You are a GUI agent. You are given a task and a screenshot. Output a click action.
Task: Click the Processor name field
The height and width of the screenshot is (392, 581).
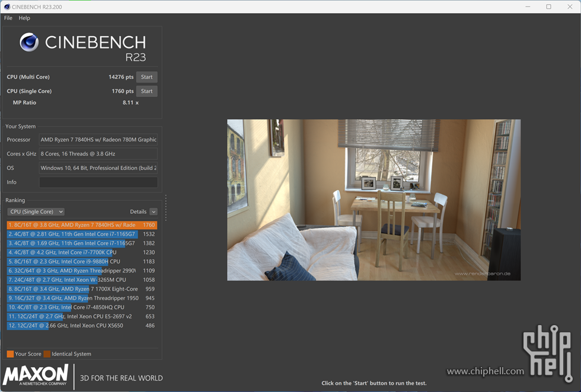tap(98, 140)
